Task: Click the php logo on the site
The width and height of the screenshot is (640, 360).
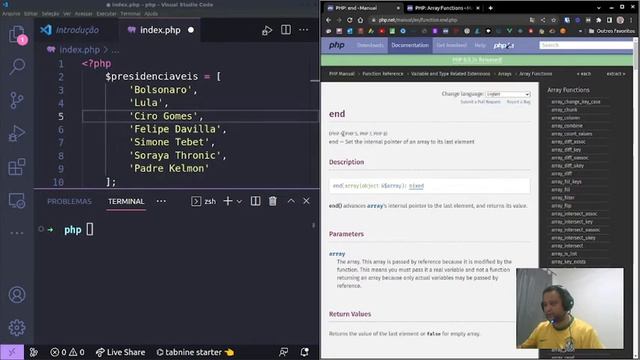Action: pos(337,45)
